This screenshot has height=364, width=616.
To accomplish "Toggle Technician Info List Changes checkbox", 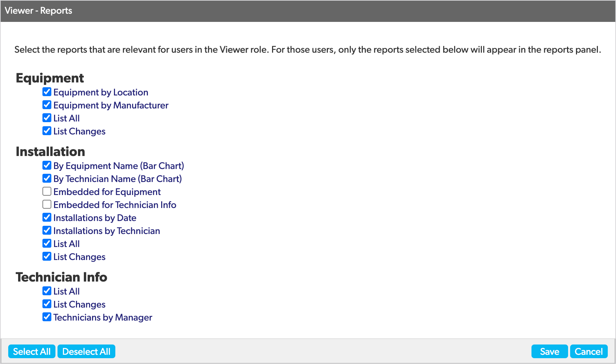I will click(x=47, y=304).
